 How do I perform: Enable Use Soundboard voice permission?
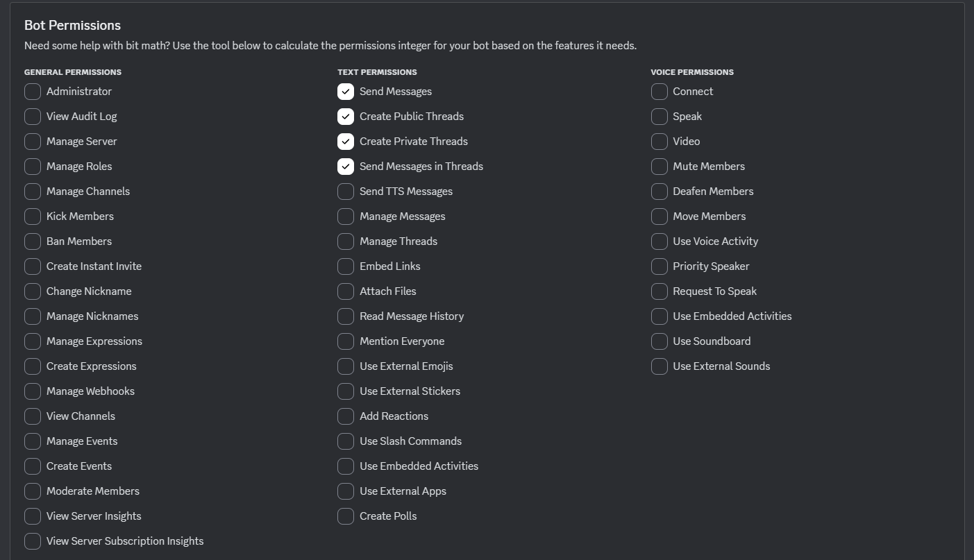pos(659,341)
